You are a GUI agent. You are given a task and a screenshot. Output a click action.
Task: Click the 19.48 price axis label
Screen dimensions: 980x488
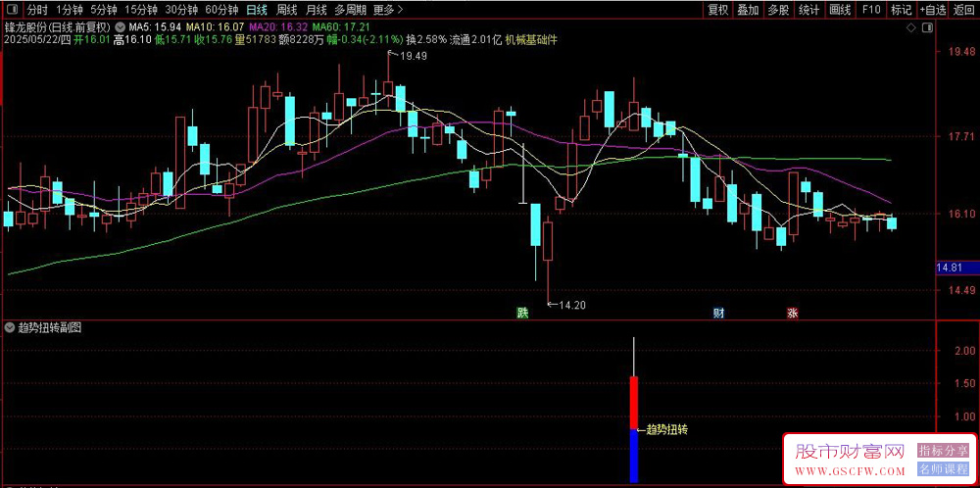963,53
